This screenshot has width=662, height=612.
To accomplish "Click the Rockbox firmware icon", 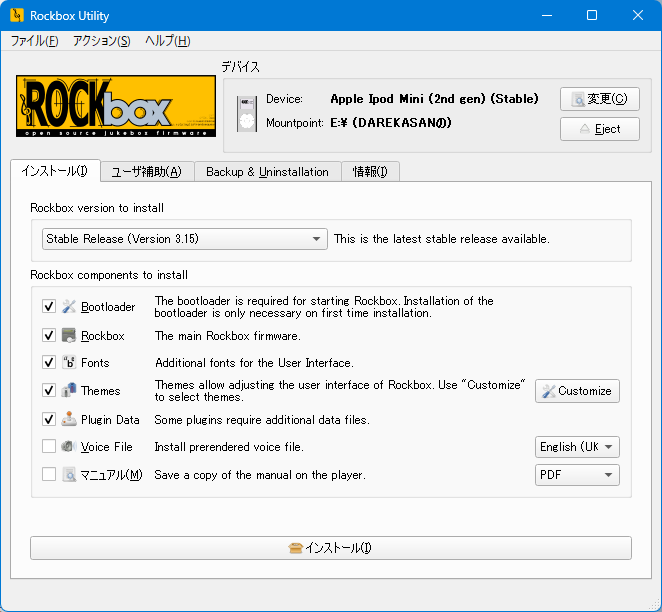I will coord(69,336).
